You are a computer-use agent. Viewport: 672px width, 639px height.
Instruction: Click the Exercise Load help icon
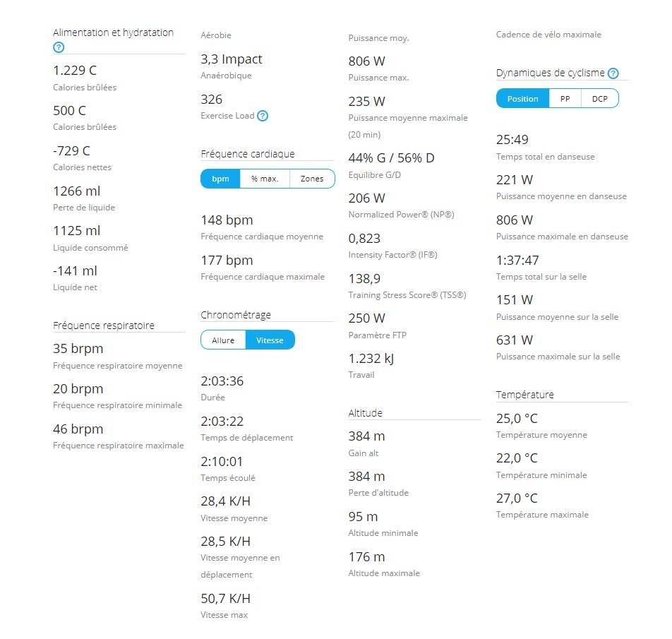click(x=263, y=116)
